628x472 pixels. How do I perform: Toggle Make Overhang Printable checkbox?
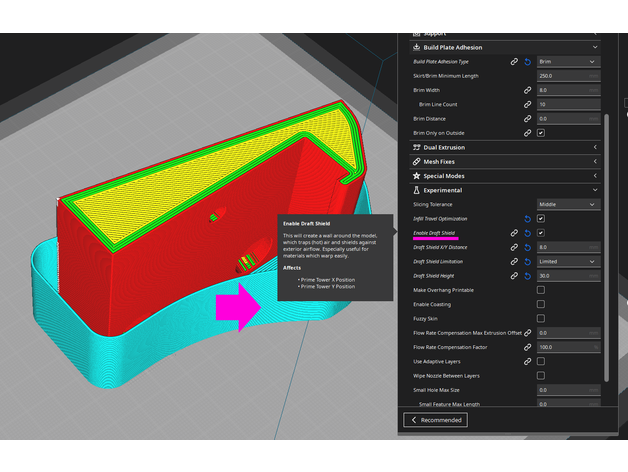click(541, 290)
